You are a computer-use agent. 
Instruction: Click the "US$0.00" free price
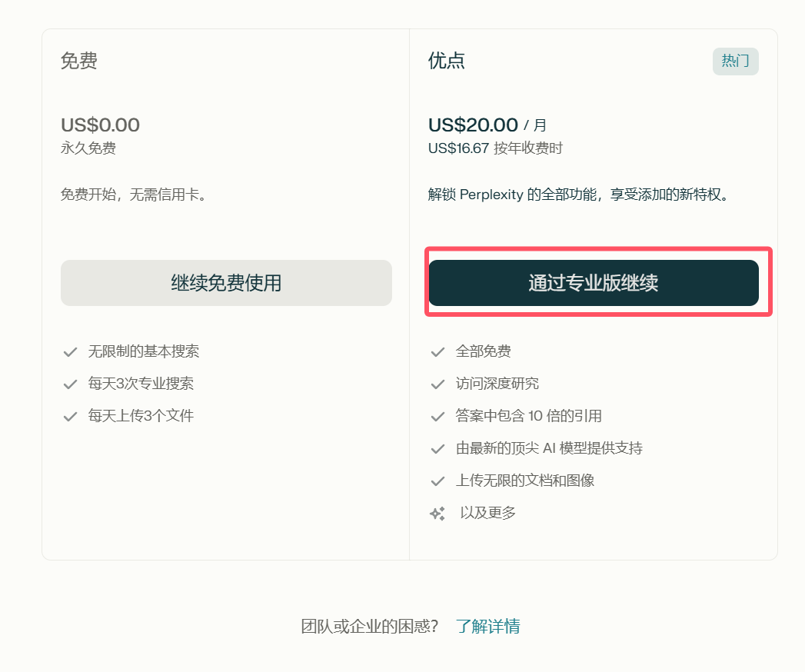coord(100,125)
